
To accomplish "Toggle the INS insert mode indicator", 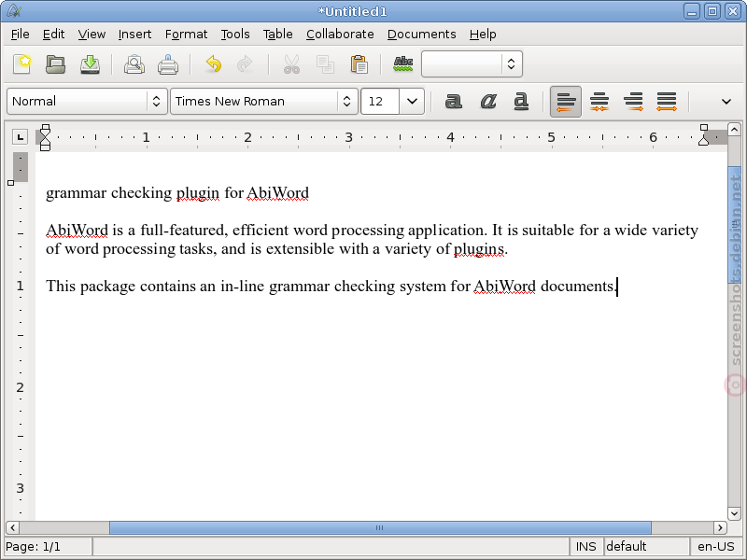I will (x=585, y=546).
